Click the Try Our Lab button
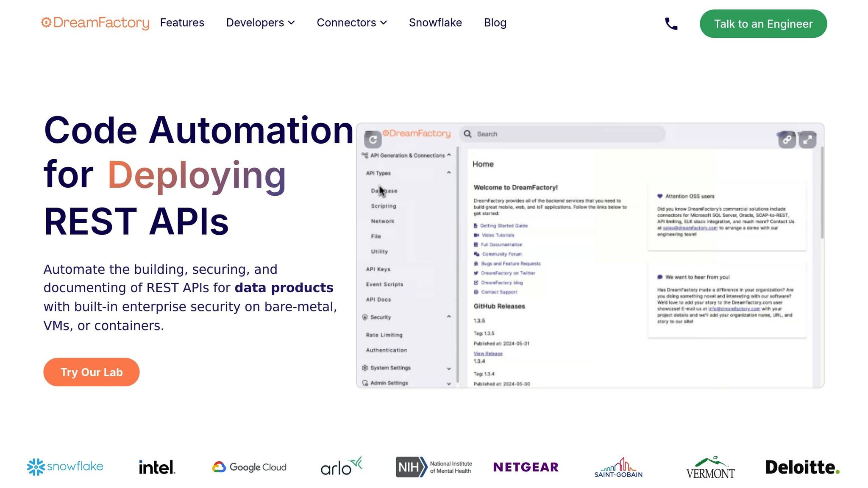Screen dimensions: 868x488 (92, 372)
